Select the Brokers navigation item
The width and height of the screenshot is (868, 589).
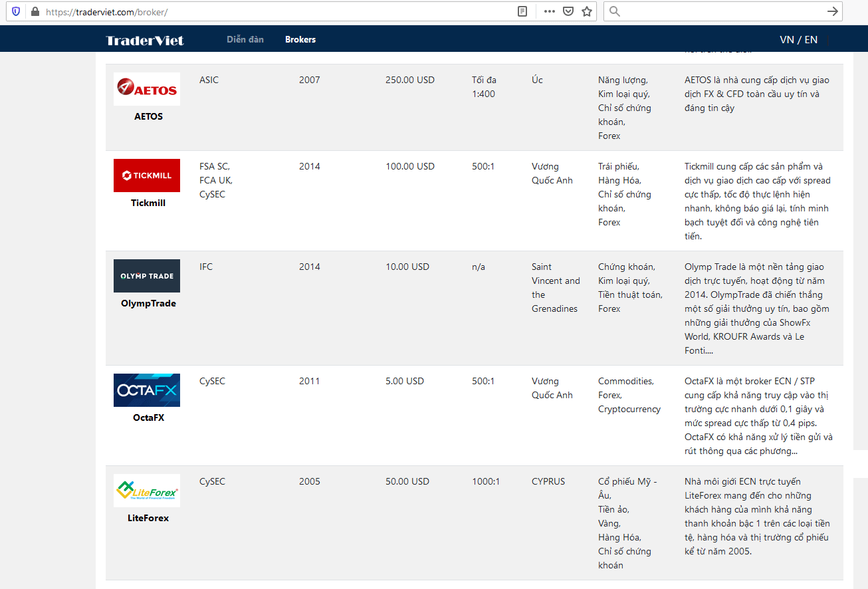(x=300, y=39)
